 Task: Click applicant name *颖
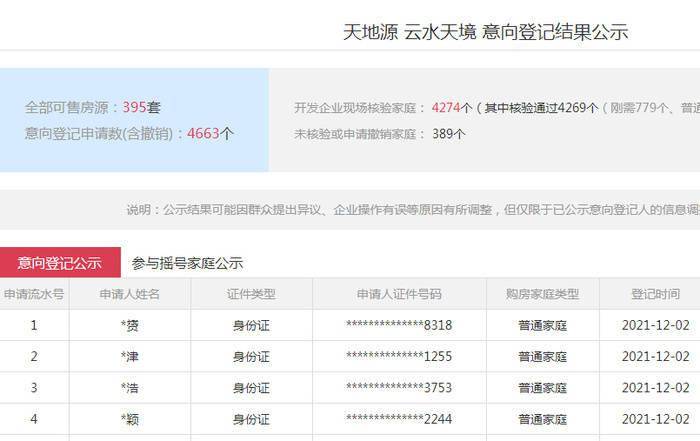129,420
